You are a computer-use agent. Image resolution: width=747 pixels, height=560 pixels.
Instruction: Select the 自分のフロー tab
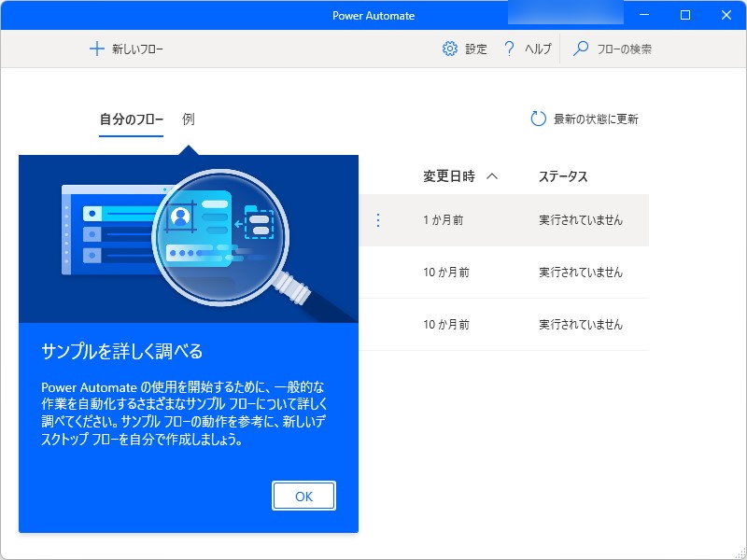(x=129, y=119)
